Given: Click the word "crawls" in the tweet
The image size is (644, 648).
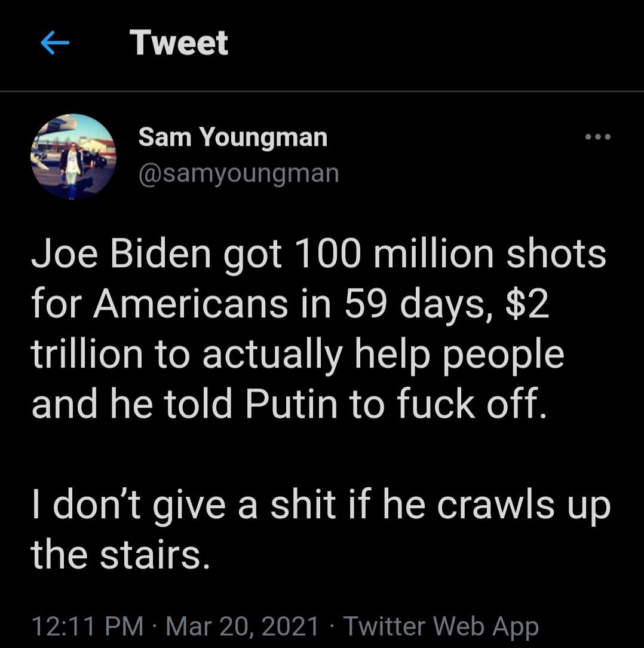Looking at the screenshot, I should (497, 505).
